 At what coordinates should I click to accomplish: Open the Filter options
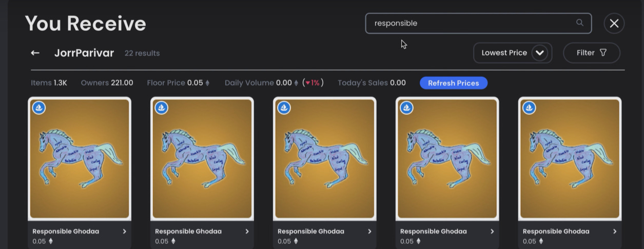(x=592, y=53)
